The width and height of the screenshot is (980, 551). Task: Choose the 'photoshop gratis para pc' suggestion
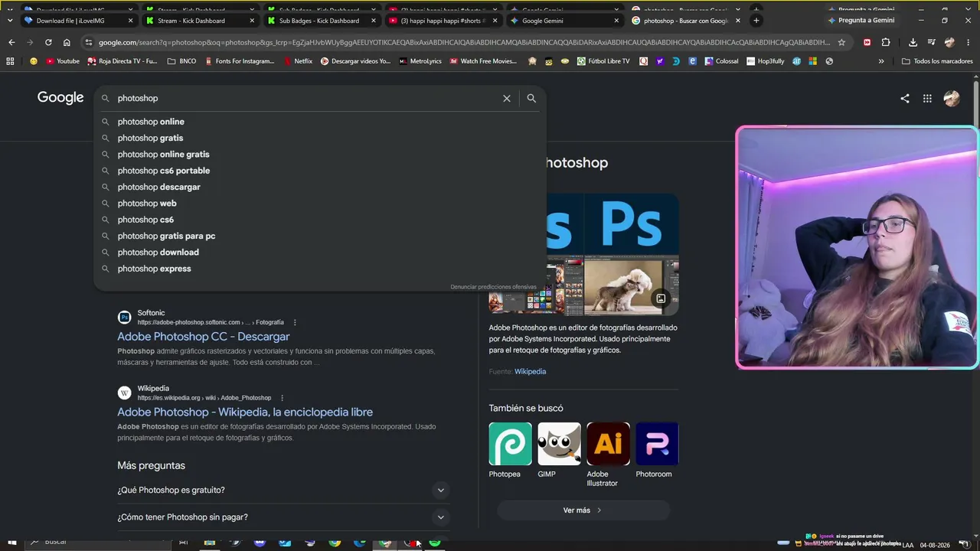(x=320, y=236)
